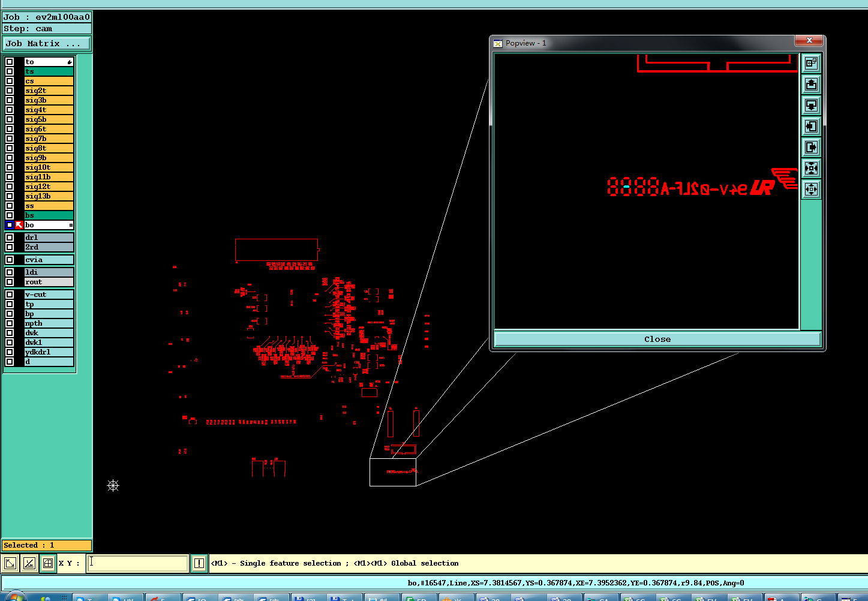Select layer name sig6t
This screenshot has height=601, width=868.
pyautogui.click(x=49, y=129)
